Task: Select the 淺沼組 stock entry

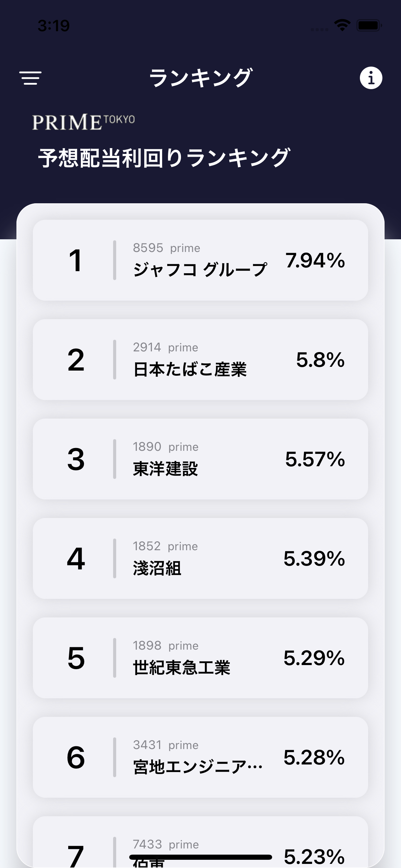Action: pyautogui.click(x=200, y=558)
